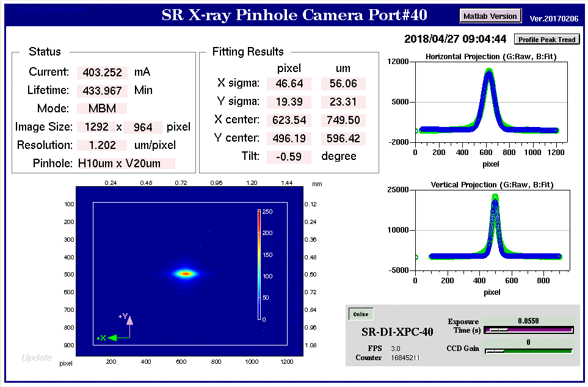The width and height of the screenshot is (588, 387).
Task: Click the Horizontal Projection plot peak
Action: coord(488,72)
